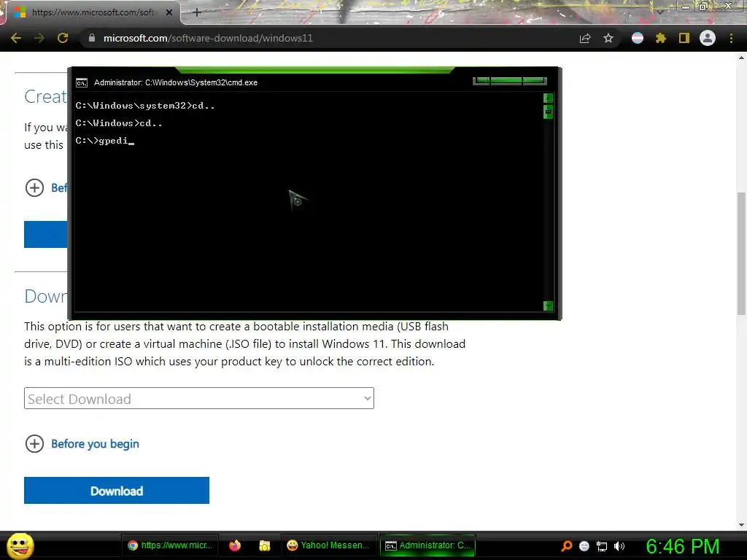Open the striped round extension icon
This screenshot has width=747, height=560.
[638, 38]
